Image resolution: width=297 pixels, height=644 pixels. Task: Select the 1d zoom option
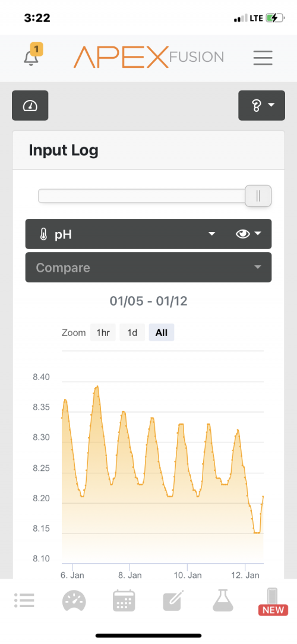(x=132, y=332)
